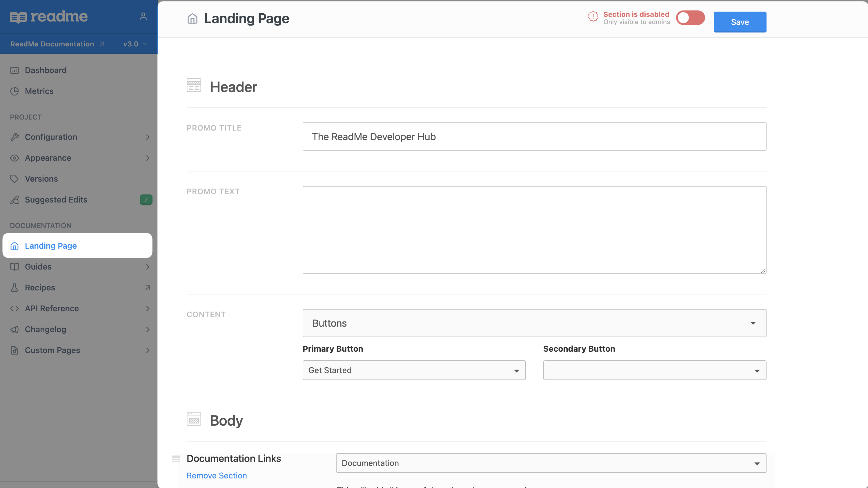Open the empty Secondary Button dropdown

654,370
